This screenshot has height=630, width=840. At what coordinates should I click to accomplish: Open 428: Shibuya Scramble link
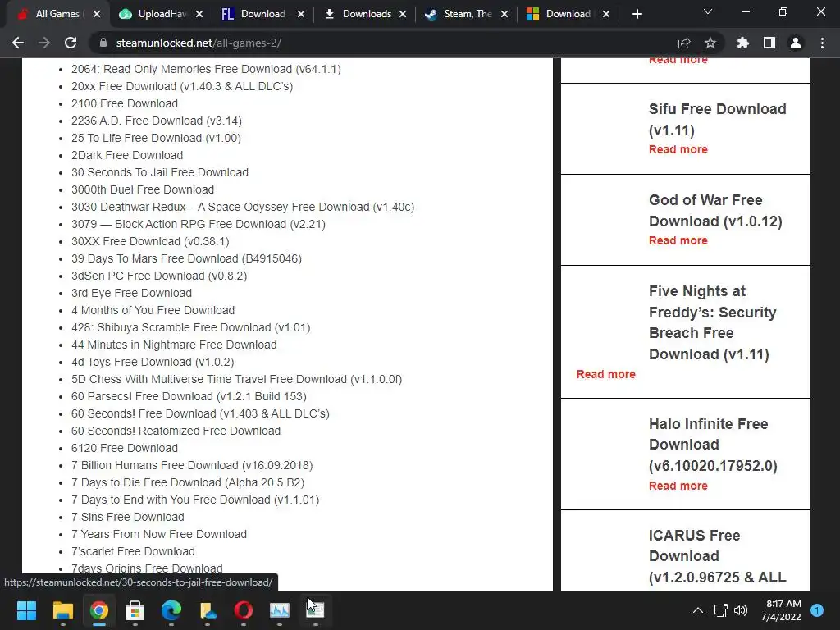[x=190, y=327]
